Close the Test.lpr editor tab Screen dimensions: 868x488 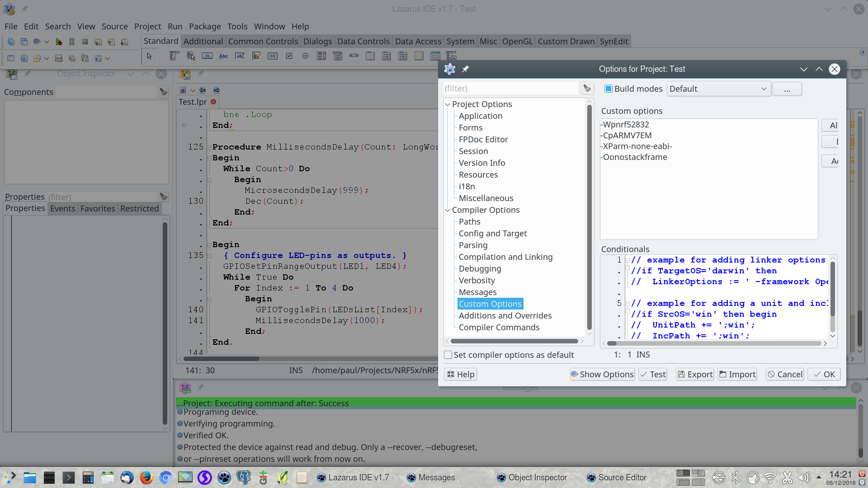point(213,102)
